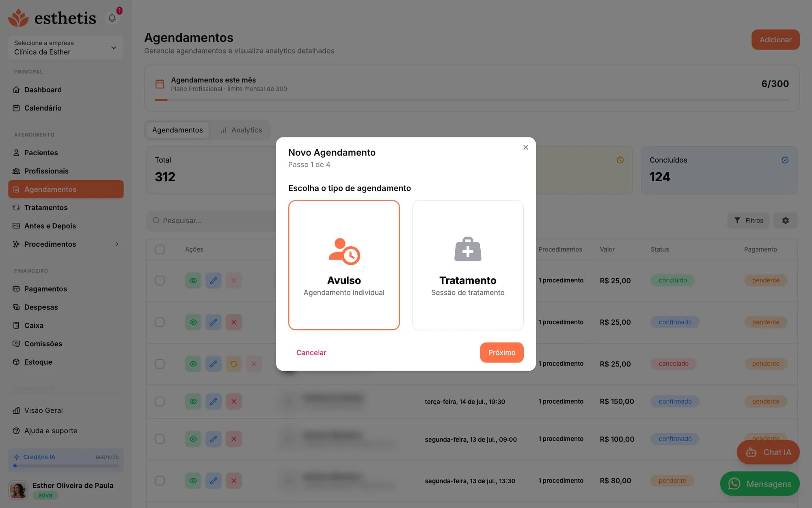Click the Estoque box icon
Screen dimensions: 812x508
(16, 362)
